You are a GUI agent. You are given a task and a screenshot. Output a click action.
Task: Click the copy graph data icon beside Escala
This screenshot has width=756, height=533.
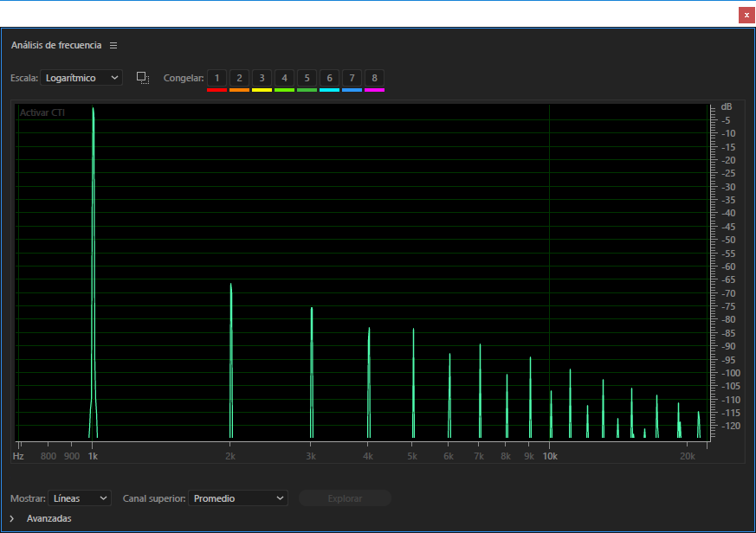point(143,78)
